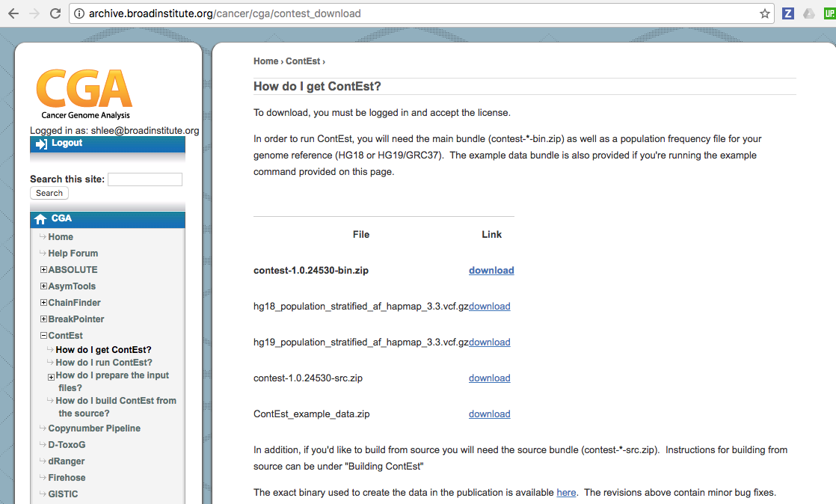This screenshot has height=504, width=836.
Task: Click the browser forward arrow
Action: click(x=34, y=13)
